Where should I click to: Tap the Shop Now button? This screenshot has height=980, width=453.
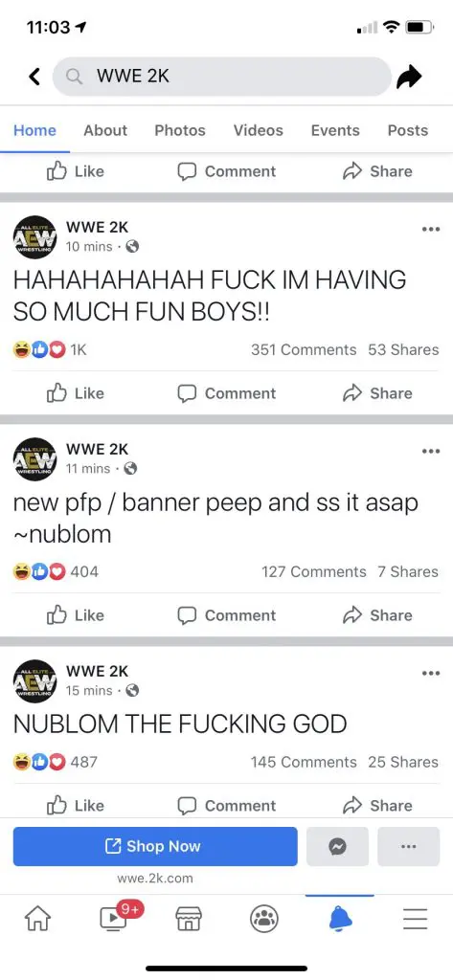155,846
